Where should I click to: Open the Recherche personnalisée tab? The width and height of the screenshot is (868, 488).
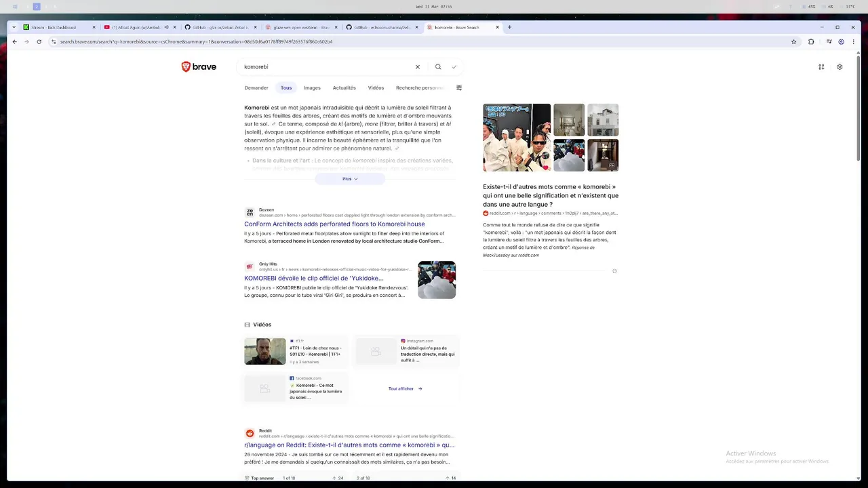[x=420, y=88]
